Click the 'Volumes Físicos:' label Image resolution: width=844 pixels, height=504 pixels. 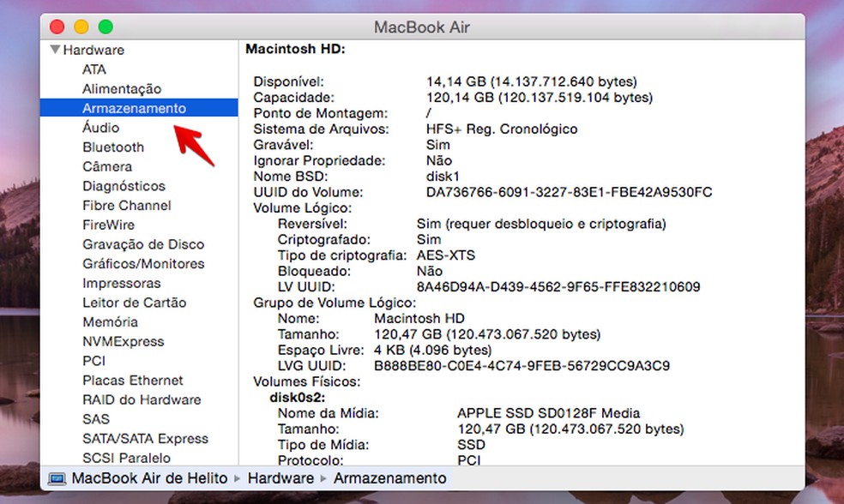(307, 382)
